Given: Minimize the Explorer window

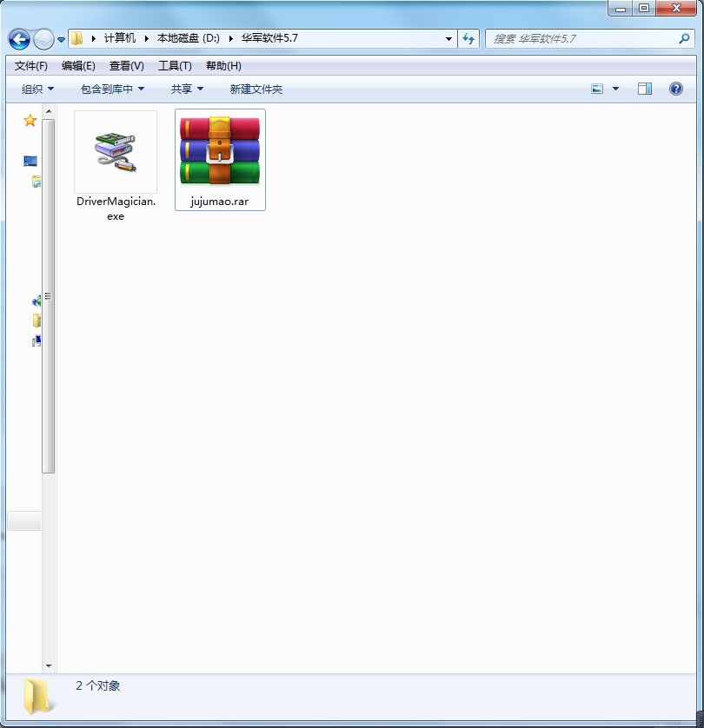Looking at the screenshot, I should [621, 9].
